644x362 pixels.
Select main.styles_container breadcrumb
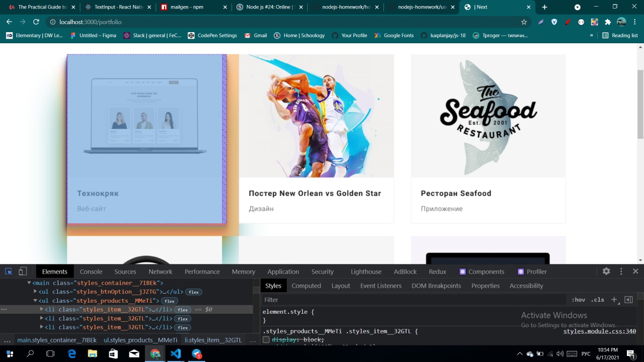(57, 340)
